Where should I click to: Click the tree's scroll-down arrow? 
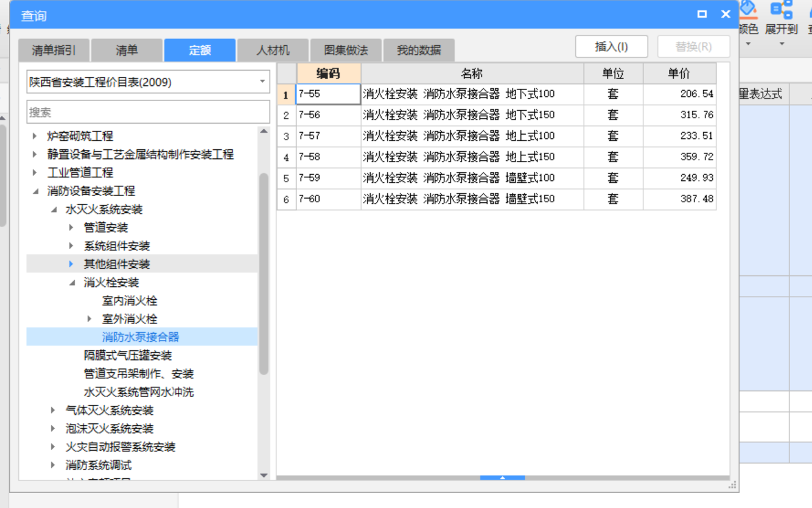pos(264,475)
